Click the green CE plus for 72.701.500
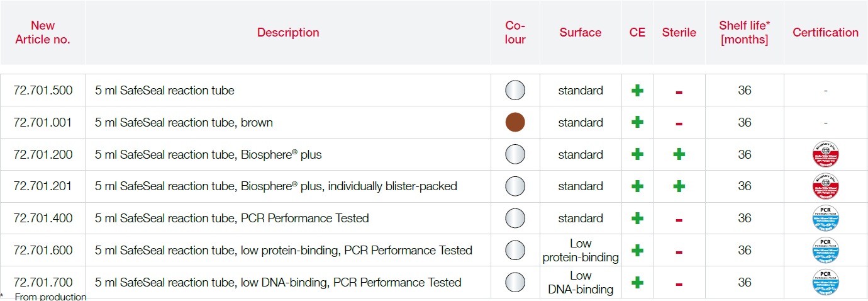Screen dimensions: 868x301 point(637,91)
